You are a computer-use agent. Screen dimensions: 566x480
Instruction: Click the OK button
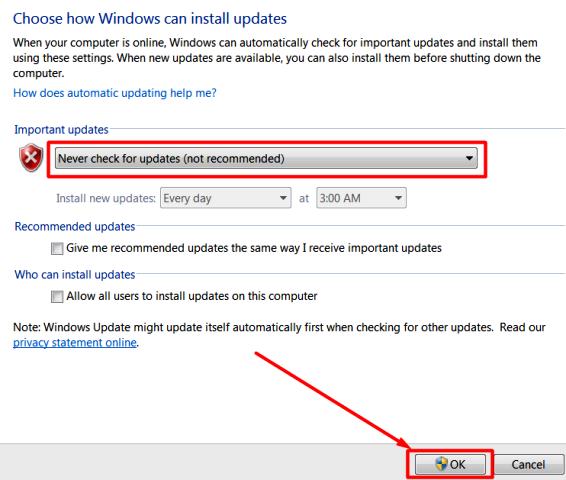point(450,464)
